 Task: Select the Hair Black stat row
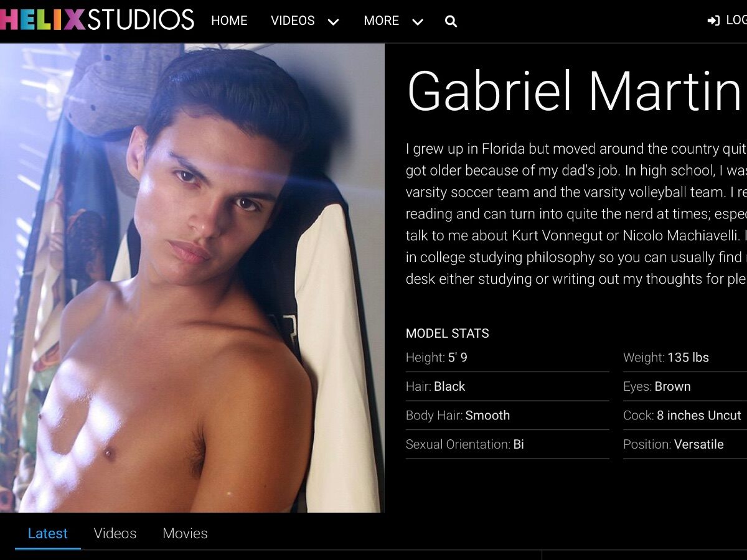[x=507, y=386]
